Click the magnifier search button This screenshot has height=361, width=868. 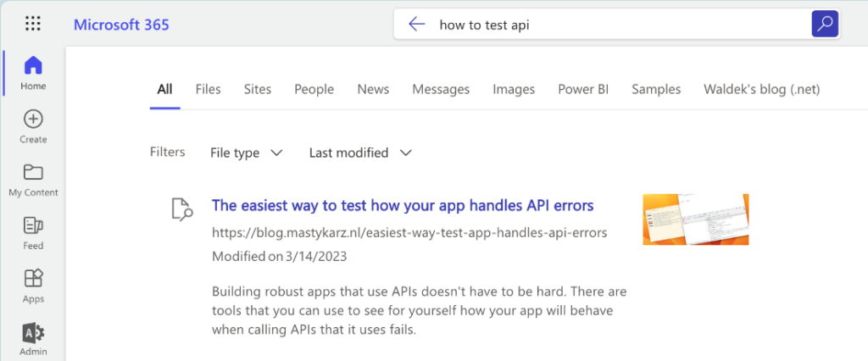point(824,24)
